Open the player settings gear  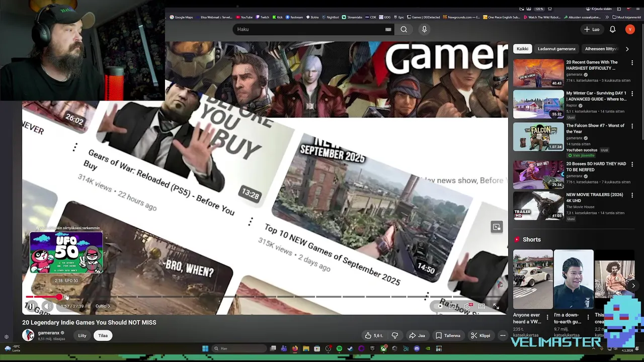coord(467,306)
